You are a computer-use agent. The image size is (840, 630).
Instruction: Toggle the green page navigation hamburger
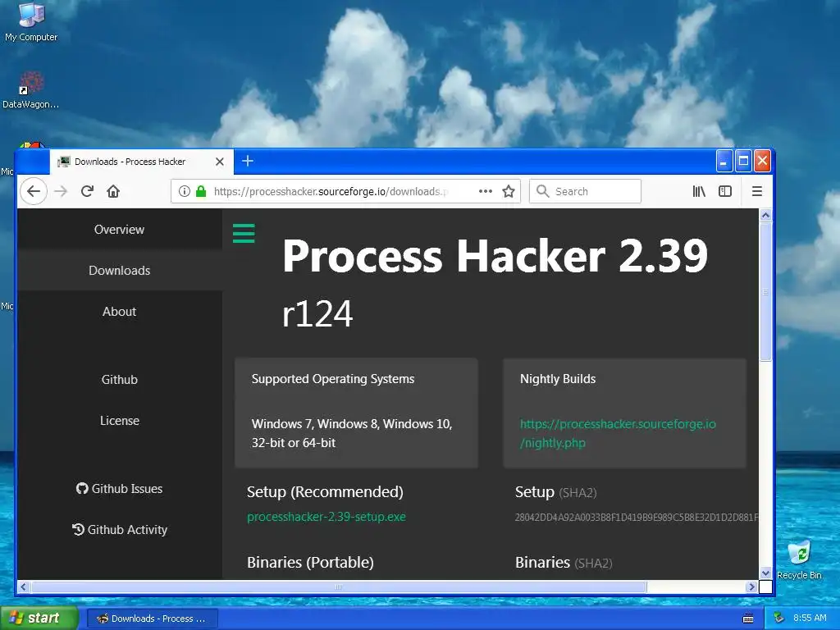click(244, 234)
